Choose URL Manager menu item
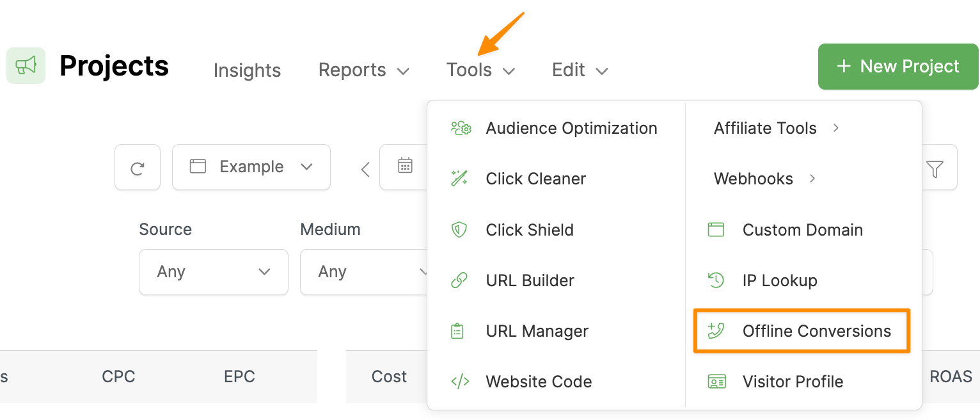The width and height of the screenshot is (980, 420). click(537, 331)
